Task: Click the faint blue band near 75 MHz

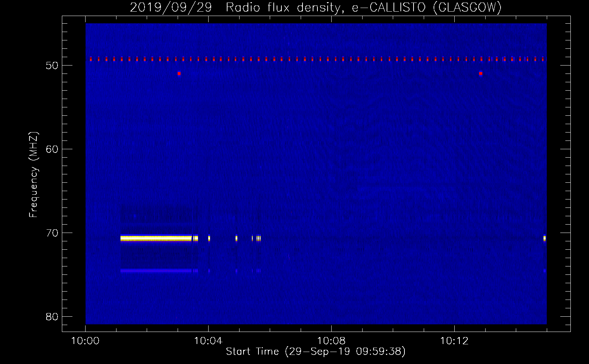Action: (x=156, y=271)
